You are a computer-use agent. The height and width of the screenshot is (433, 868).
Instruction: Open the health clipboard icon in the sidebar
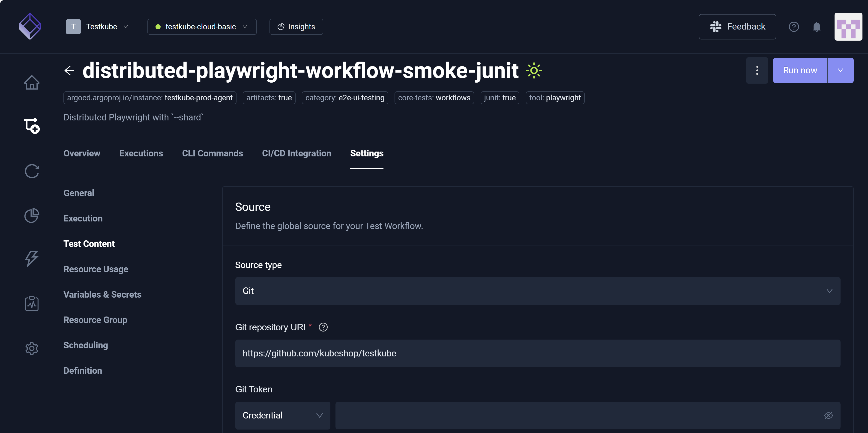tap(32, 303)
